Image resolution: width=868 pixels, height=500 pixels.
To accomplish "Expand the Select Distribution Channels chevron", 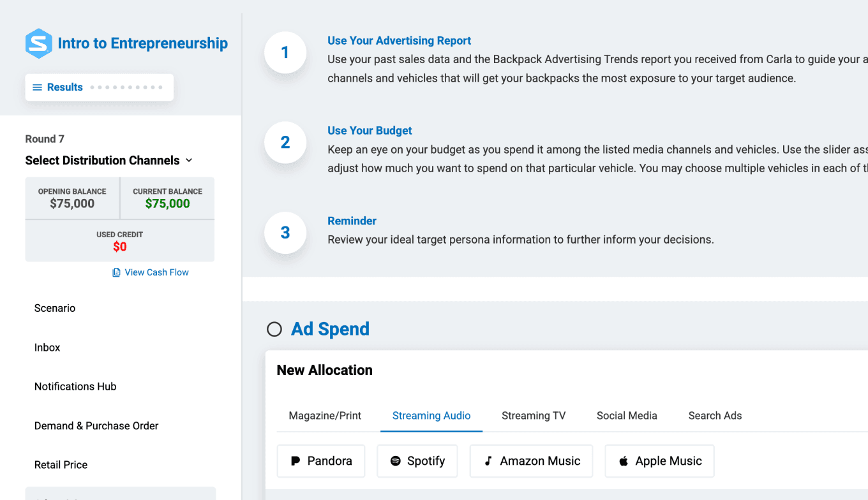I will coord(189,161).
